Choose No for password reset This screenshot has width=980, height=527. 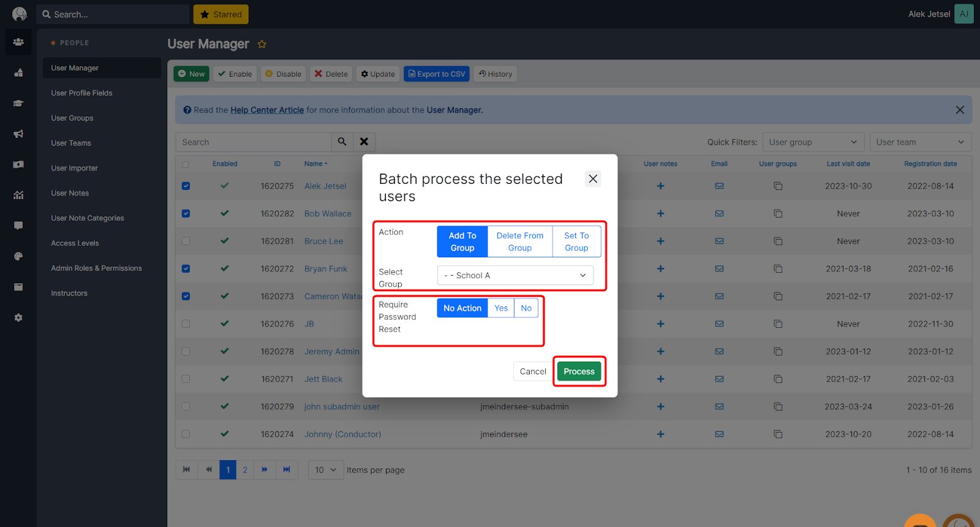526,308
